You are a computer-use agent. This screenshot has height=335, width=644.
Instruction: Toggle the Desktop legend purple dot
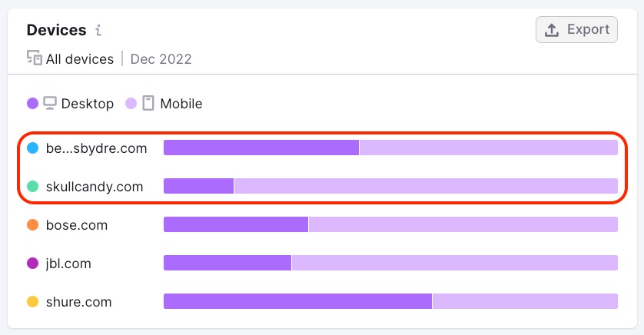pos(32,104)
